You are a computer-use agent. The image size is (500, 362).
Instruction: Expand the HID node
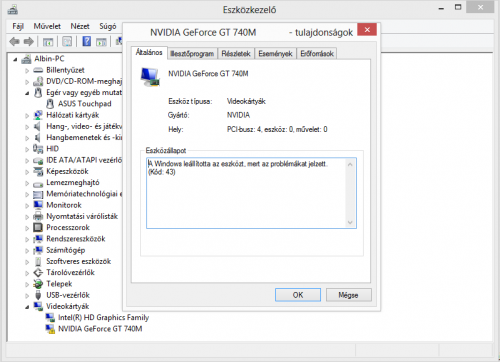click(x=27, y=149)
